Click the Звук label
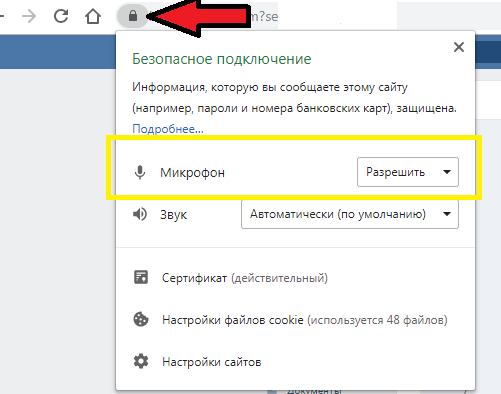Image resolution: width=501 pixels, height=394 pixels. 173,214
